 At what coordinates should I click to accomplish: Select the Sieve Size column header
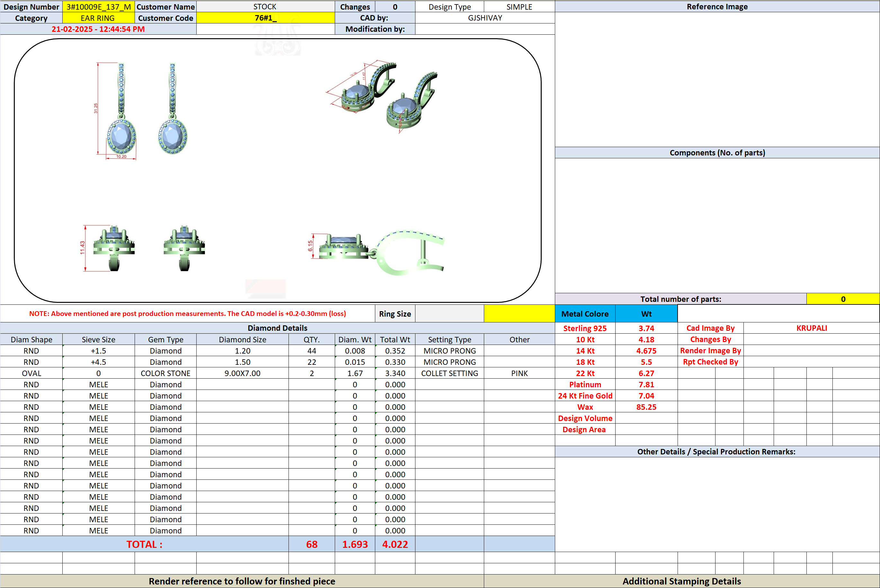click(99, 339)
